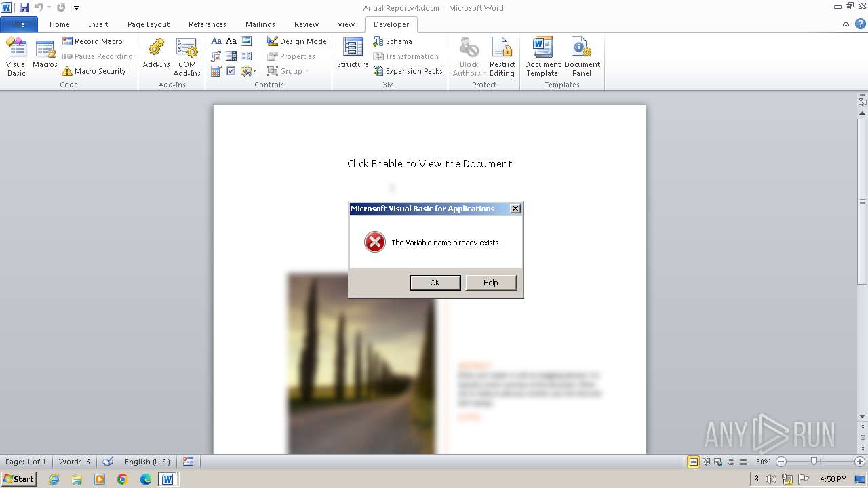Screen dimensions: 868x488
Task: Click Help in the VBA error dialog
Action: coord(491,283)
